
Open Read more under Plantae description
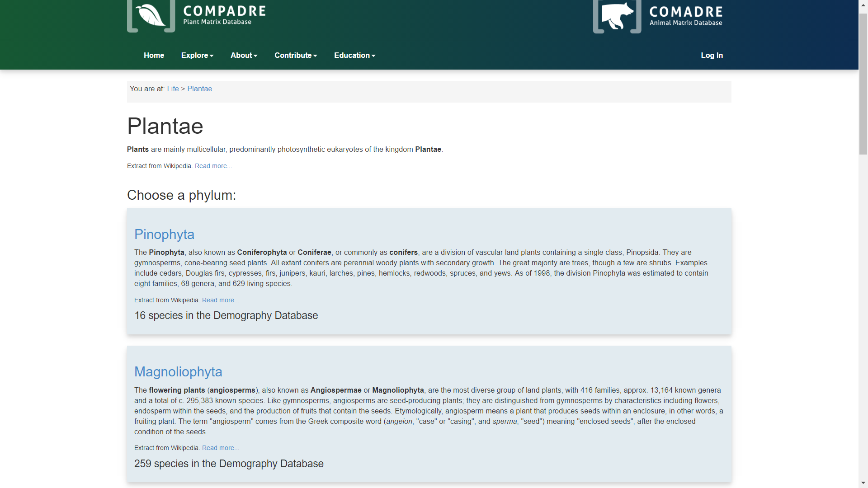pyautogui.click(x=213, y=166)
